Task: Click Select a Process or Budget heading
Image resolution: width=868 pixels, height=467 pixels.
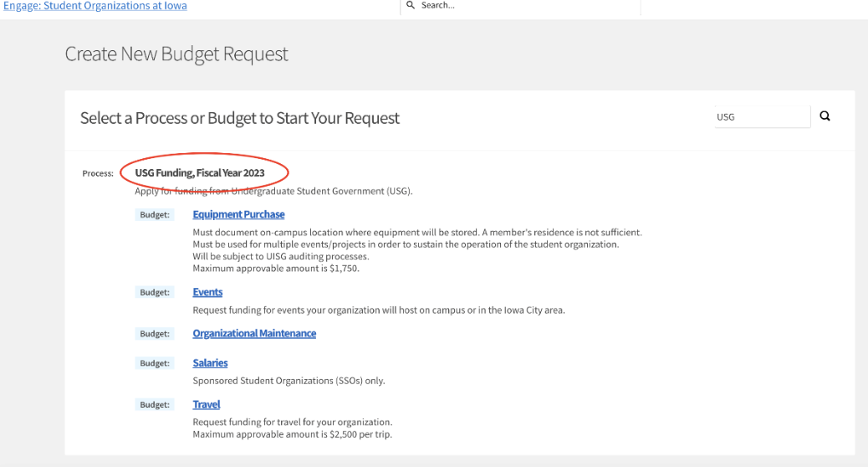Action: [x=239, y=118]
